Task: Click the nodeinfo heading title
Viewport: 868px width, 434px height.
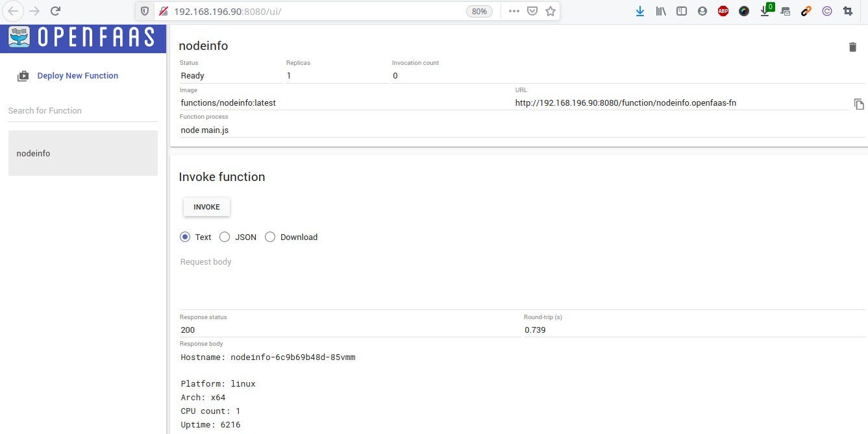Action: [203, 46]
